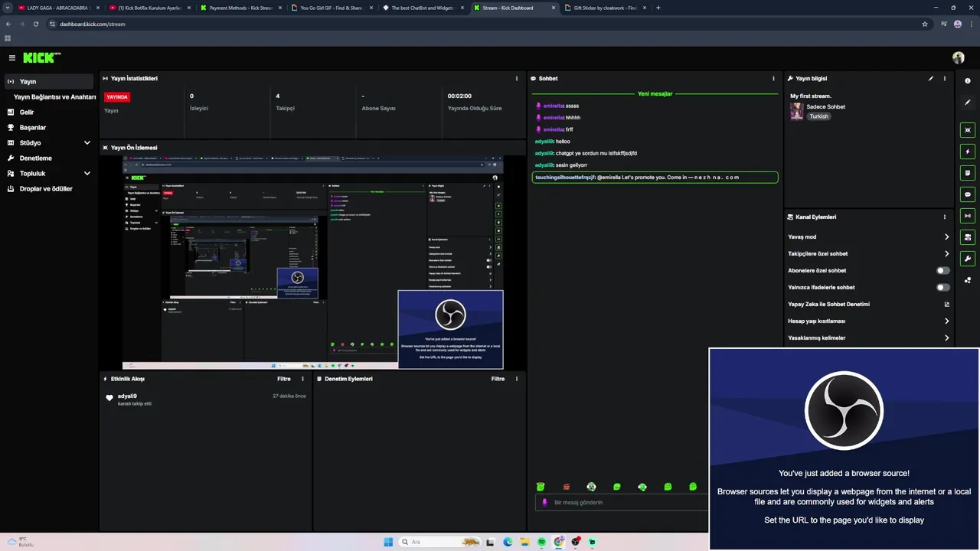Image resolution: width=980 pixels, height=551 pixels.
Task: Toggle the note widget icon in the sidebar
Action: coord(968,173)
